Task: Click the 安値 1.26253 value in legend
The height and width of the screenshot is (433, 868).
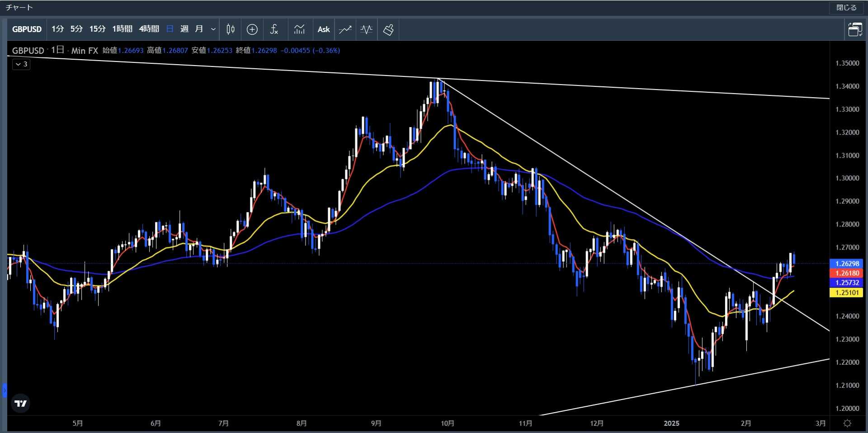Action: [x=219, y=51]
